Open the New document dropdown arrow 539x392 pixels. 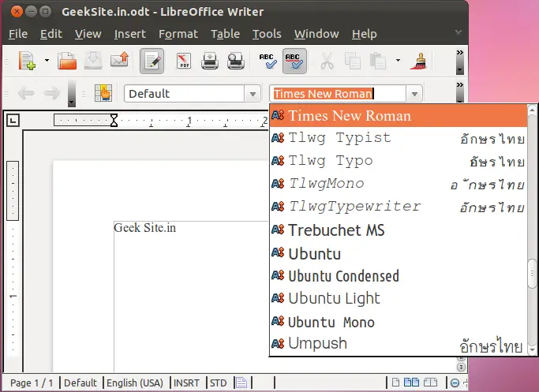[47, 61]
